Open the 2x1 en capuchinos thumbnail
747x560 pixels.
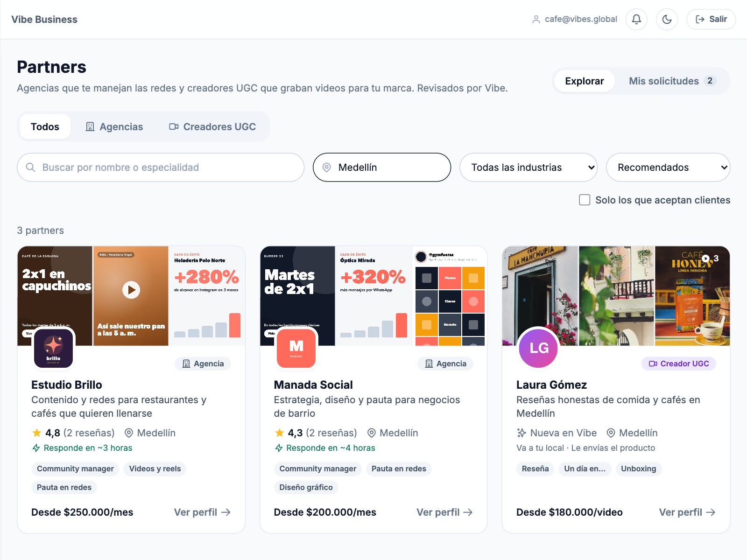click(x=55, y=296)
